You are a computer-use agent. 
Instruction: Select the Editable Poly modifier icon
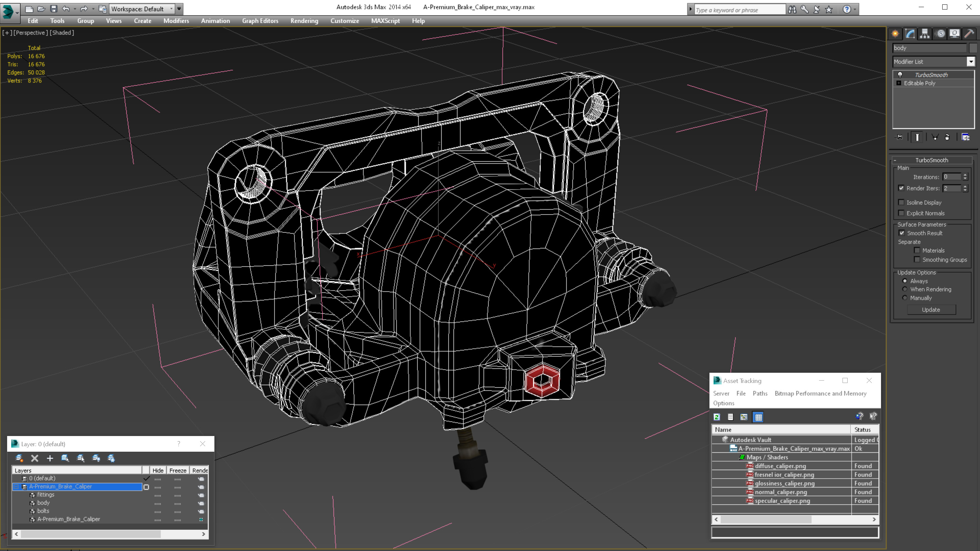click(x=899, y=83)
